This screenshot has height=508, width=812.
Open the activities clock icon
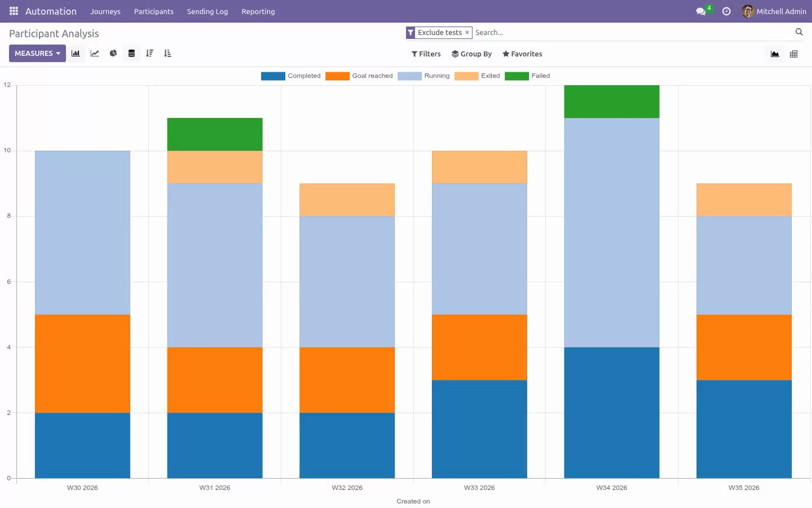[x=726, y=11]
